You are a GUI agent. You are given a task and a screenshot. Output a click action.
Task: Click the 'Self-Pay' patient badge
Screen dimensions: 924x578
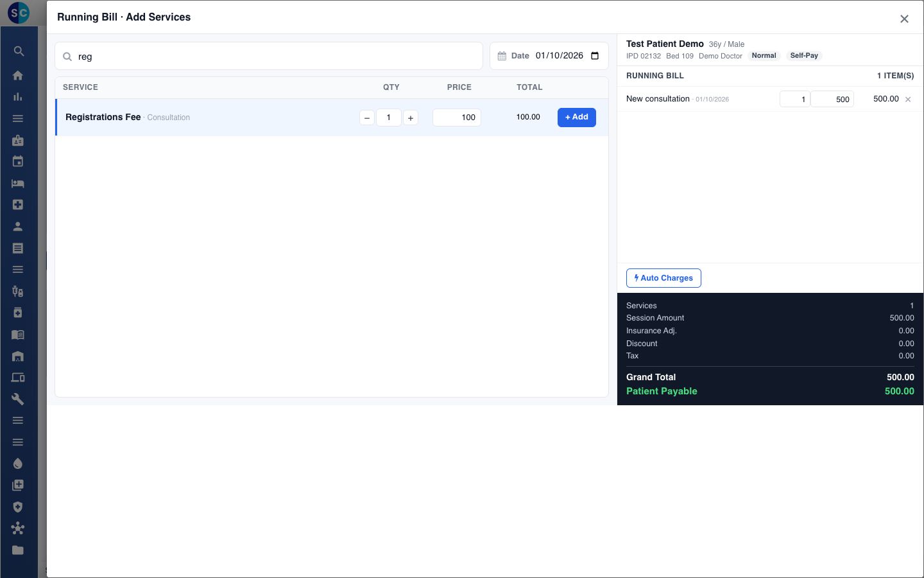click(x=804, y=56)
